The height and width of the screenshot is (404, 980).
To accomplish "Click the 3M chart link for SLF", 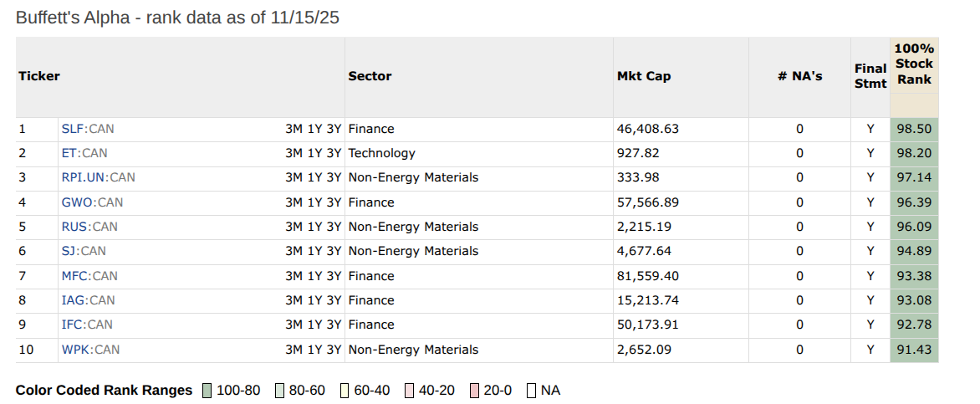I will [x=293, y=129].
